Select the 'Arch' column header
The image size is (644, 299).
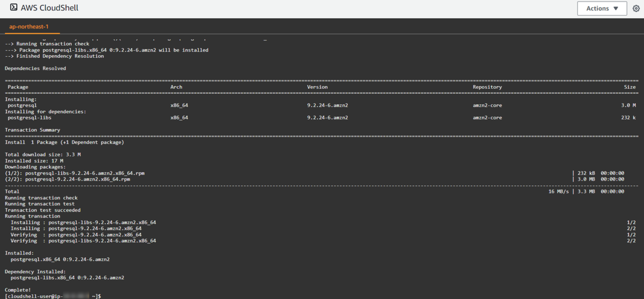(176, 87)
